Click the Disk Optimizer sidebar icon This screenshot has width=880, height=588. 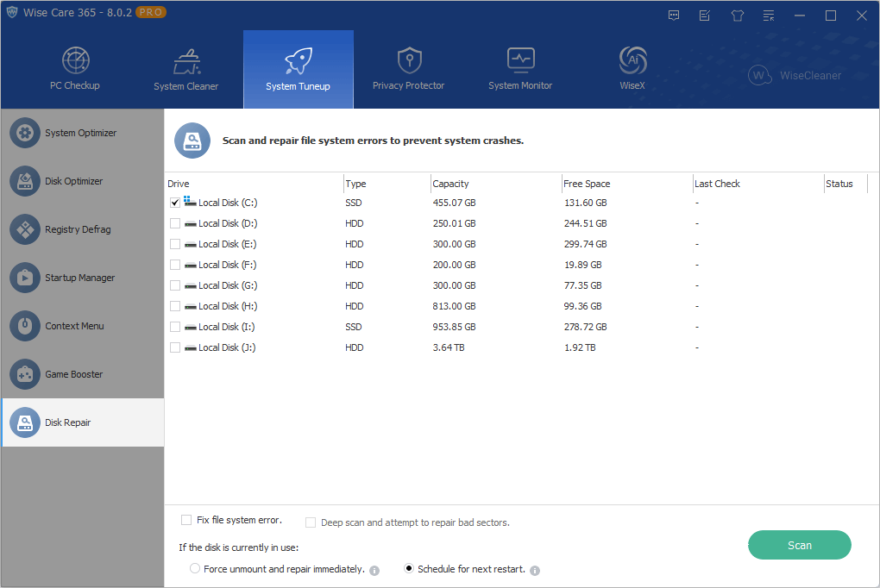tap(25, 181)
